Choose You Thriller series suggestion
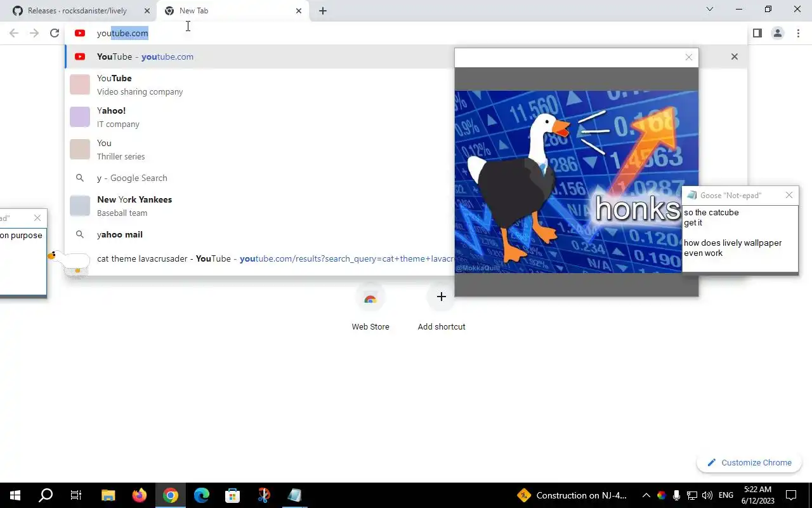This screenshot has height=508, width=812. click(260, 149)
